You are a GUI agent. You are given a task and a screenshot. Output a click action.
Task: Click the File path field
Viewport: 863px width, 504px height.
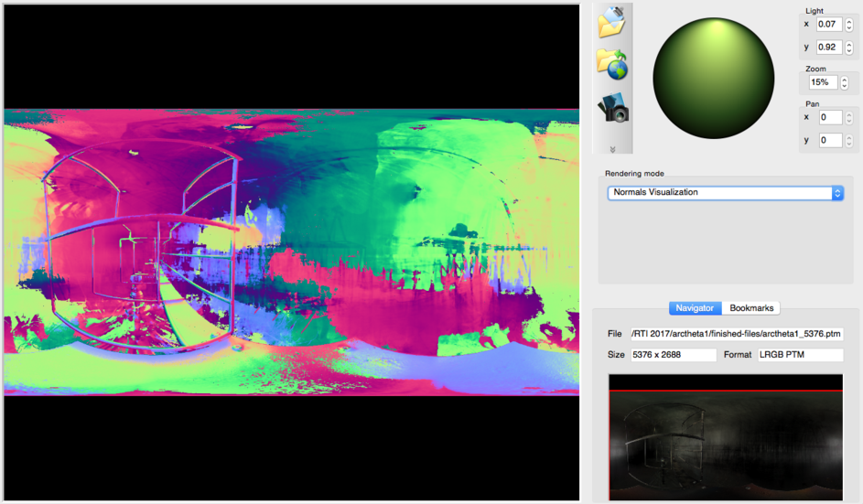pos(737,334)
